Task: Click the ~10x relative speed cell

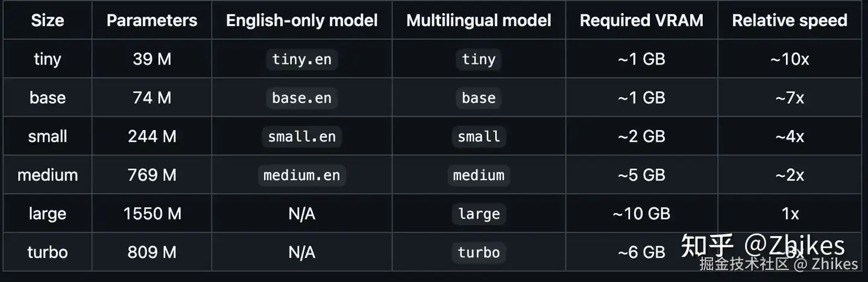Action: click(790, 59)
